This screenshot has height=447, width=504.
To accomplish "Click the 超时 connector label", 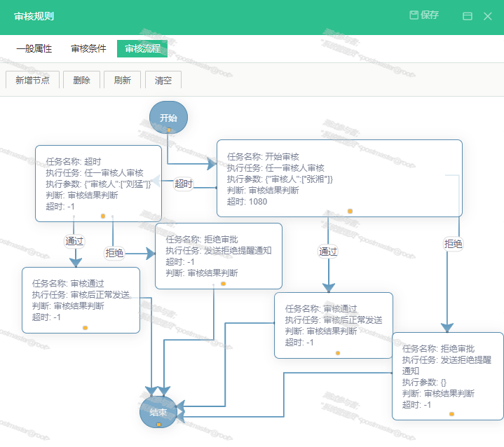I will [x=184, y=184].
